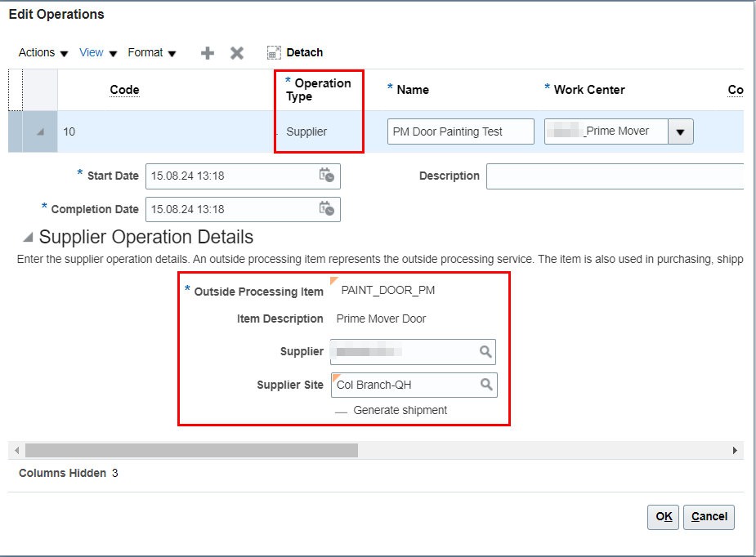Viewport: 756px width, 557px height.
Task: Open the Completion Date calendar picker
Action: (327, 209)
